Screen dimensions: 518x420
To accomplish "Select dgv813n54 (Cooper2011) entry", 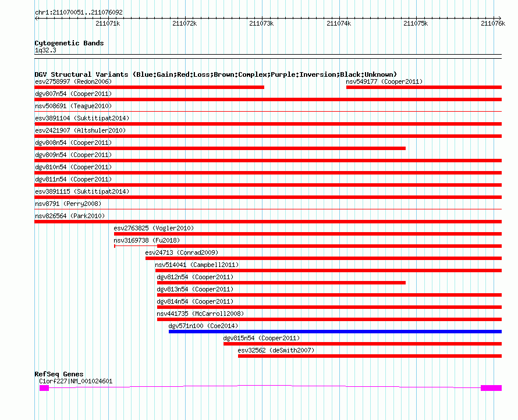I will pos(195,289).
